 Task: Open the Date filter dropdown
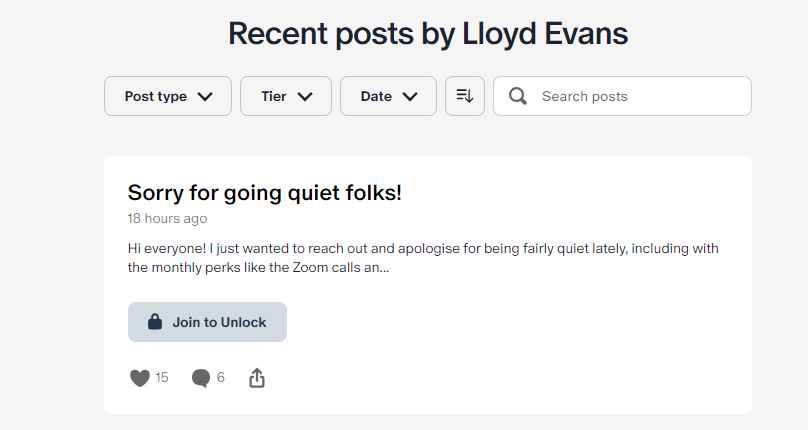point(389,96)
